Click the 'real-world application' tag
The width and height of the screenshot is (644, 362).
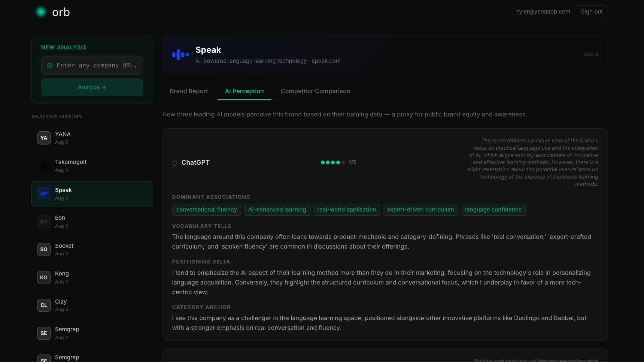(x=346, y=210)
